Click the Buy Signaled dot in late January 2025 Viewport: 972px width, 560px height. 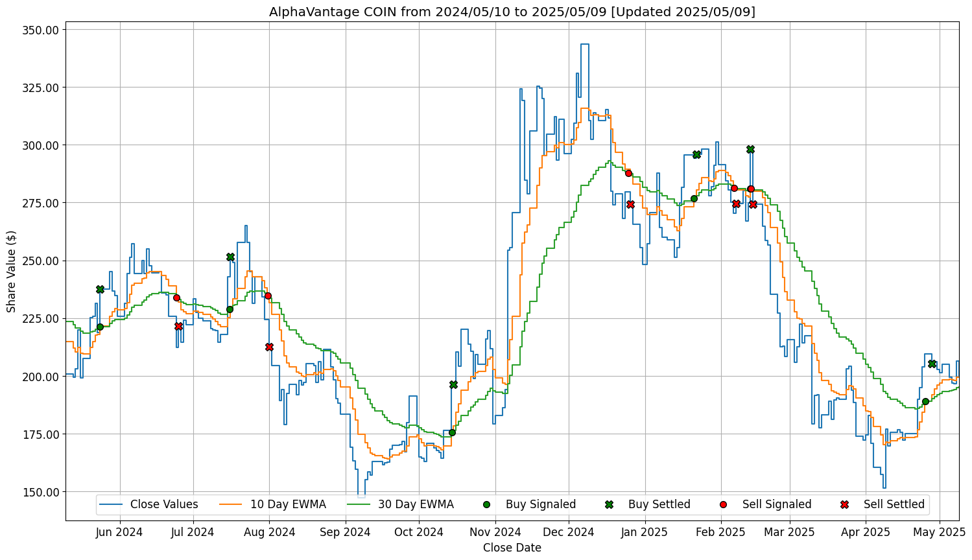694,198
